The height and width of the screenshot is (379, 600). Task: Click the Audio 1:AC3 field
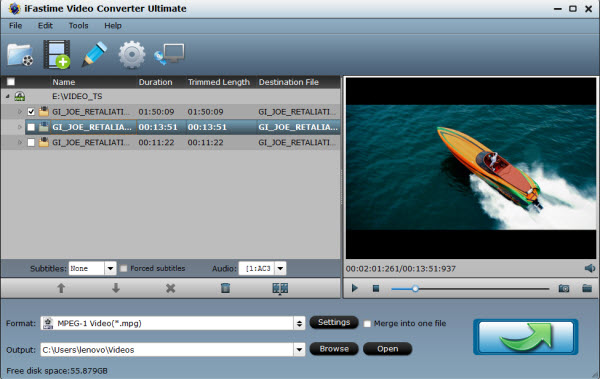pyautogui.click(x=257, y=268)
